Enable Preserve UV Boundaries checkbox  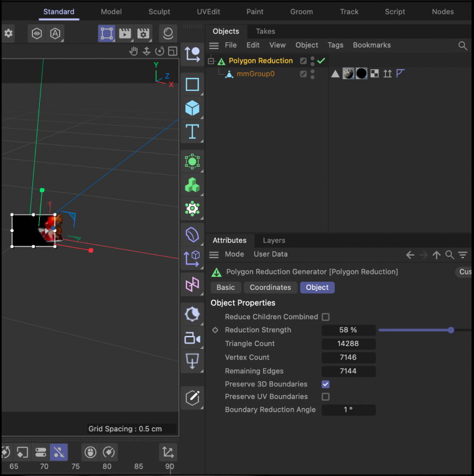[x=325, y=396]
